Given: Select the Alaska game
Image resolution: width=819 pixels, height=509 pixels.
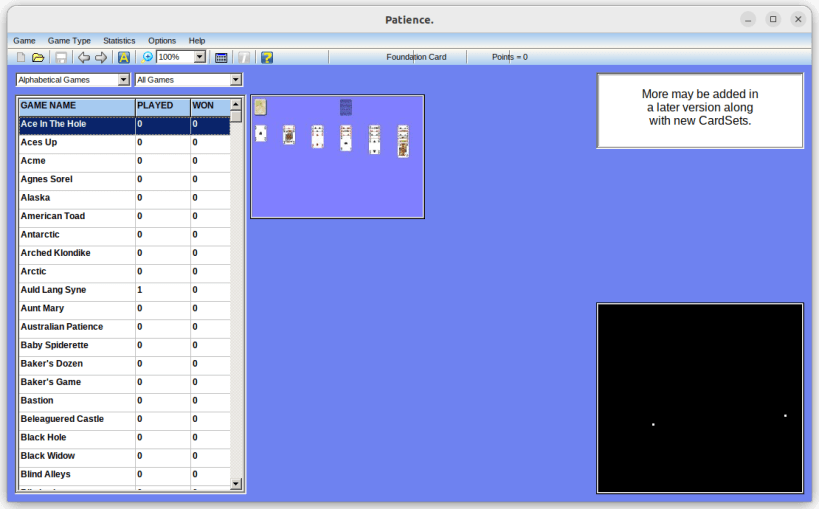Looking at the screenshot, I should pos(124,198).
